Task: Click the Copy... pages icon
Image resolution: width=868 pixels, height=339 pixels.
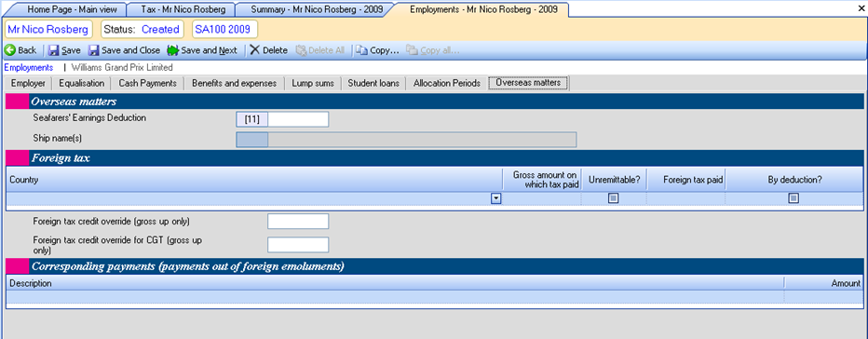Action: (x=361, y=50)
